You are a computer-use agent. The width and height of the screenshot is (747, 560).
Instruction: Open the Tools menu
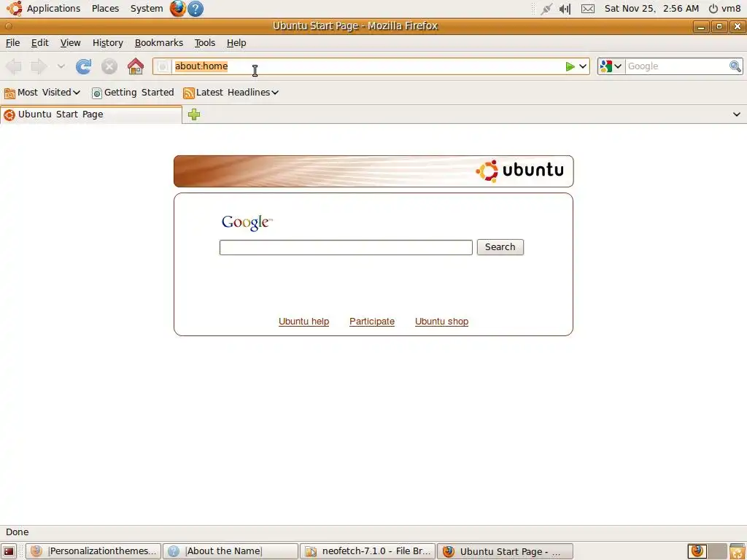coord(204,43)
